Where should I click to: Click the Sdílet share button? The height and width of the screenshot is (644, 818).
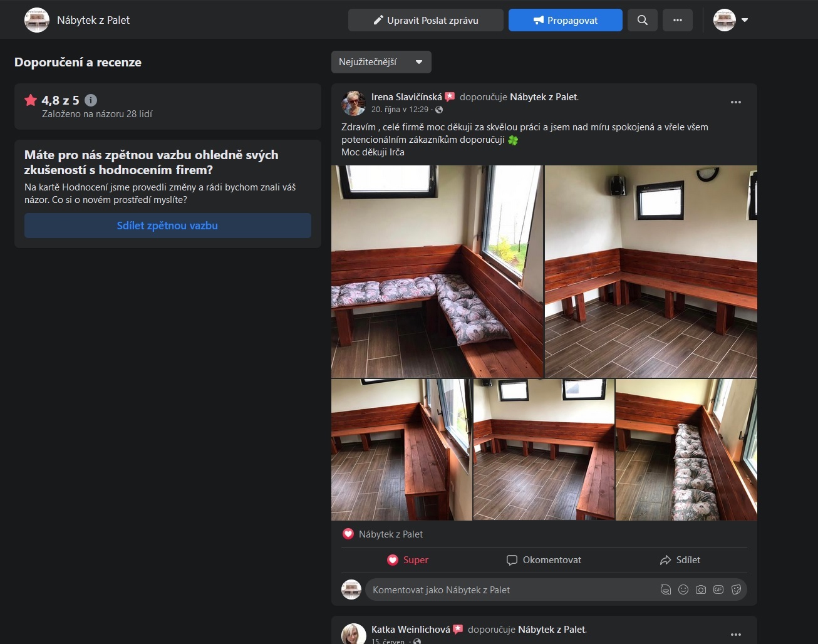[x=680, y=560]
